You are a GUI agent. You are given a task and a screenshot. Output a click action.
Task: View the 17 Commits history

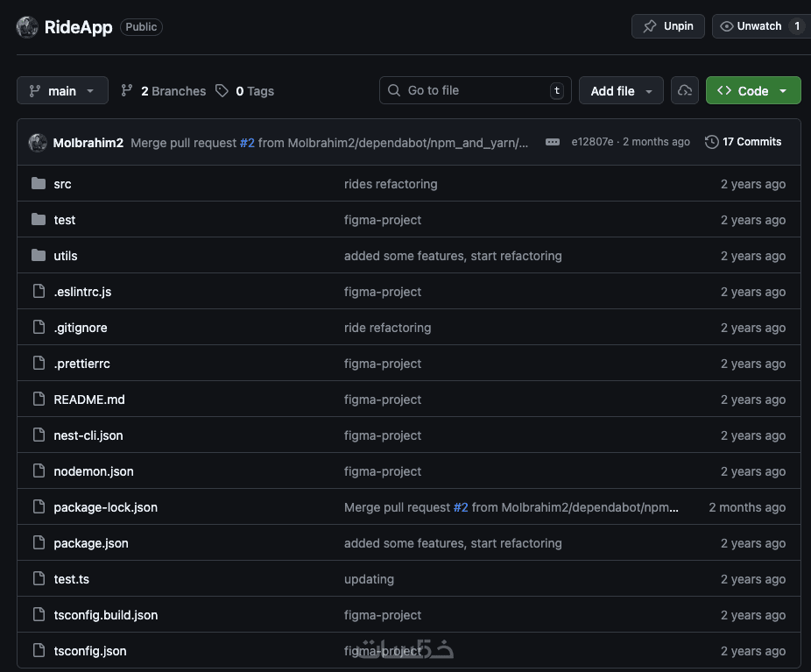(751, 142)
